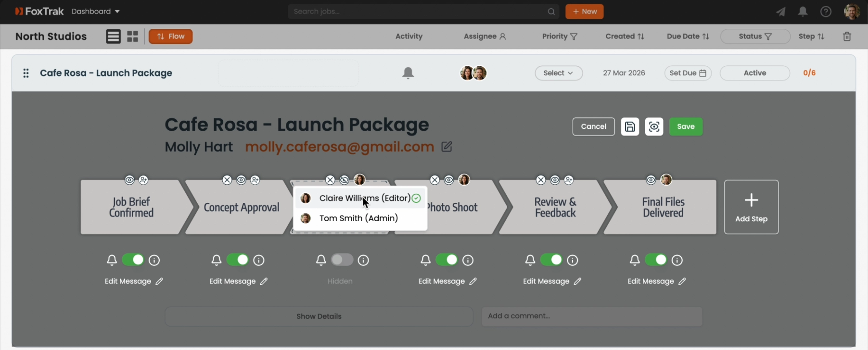Click the New button
Screen dimensions: 868x350
coord(585,12)
